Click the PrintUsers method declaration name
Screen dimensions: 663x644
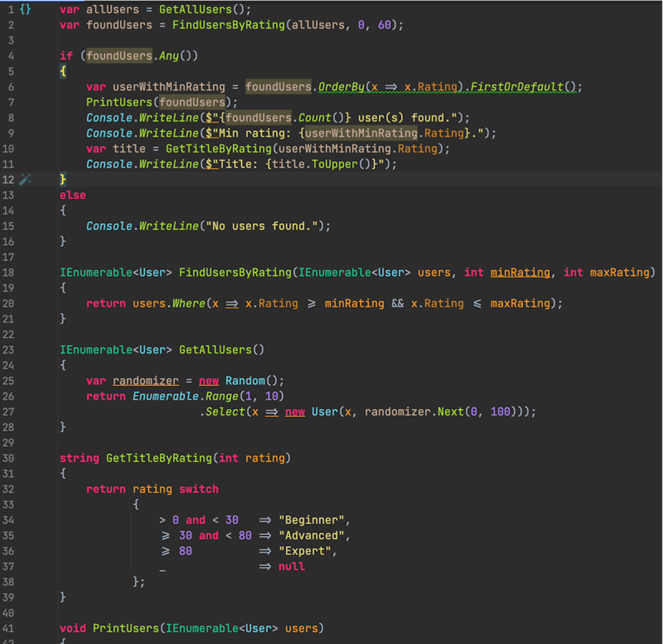pos(126,628)
